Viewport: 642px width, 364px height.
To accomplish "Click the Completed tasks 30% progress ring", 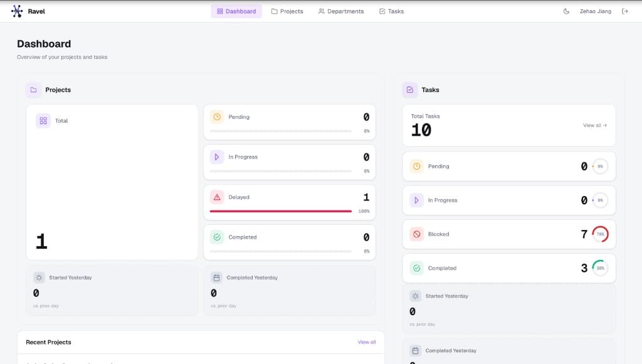I will pyautogui.click(x=600, y=268).
